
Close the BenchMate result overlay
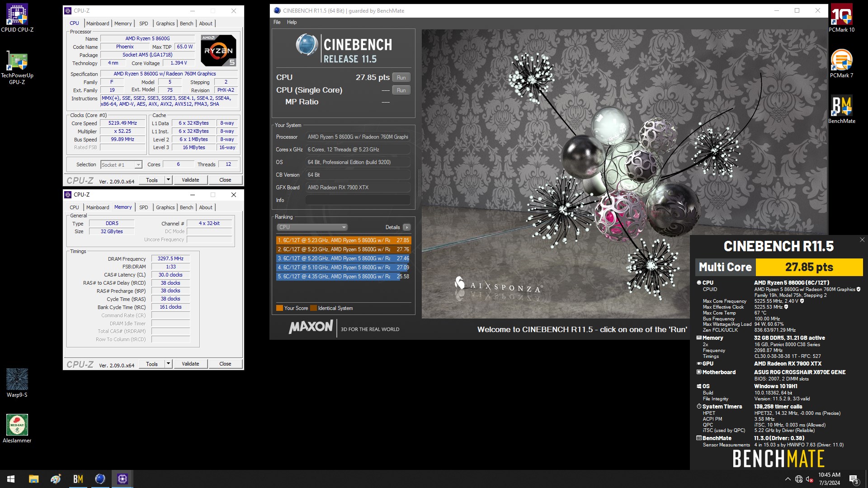(862, 240)
